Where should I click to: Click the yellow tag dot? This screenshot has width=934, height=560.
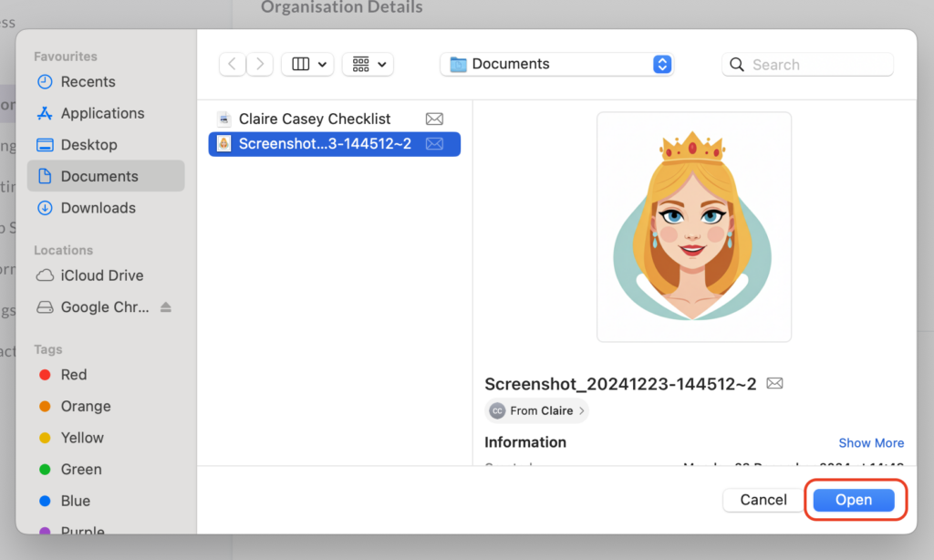(45, 438)
